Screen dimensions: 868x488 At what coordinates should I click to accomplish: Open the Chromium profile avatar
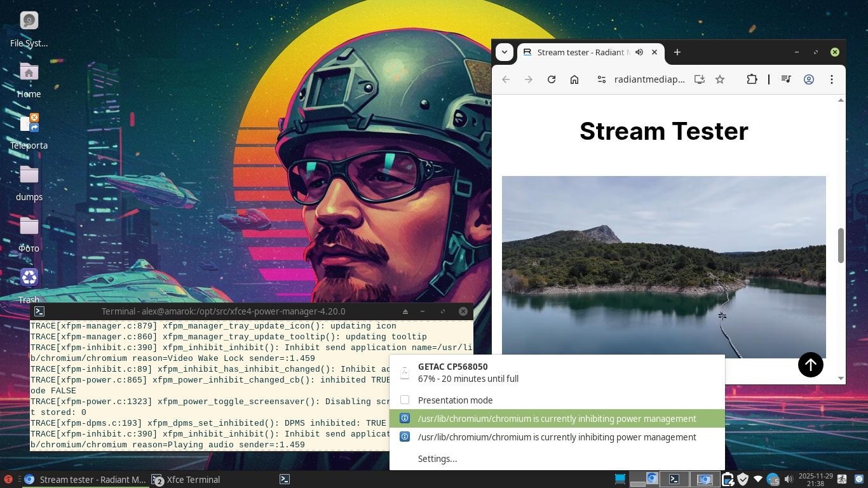coord(809,79)
